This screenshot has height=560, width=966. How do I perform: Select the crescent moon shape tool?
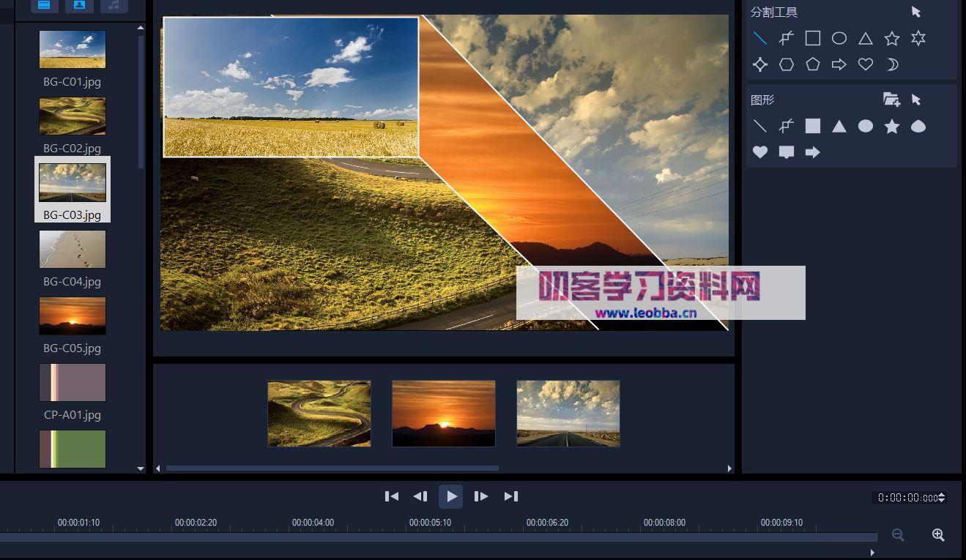pyautogui.click(x=891, y=64)
